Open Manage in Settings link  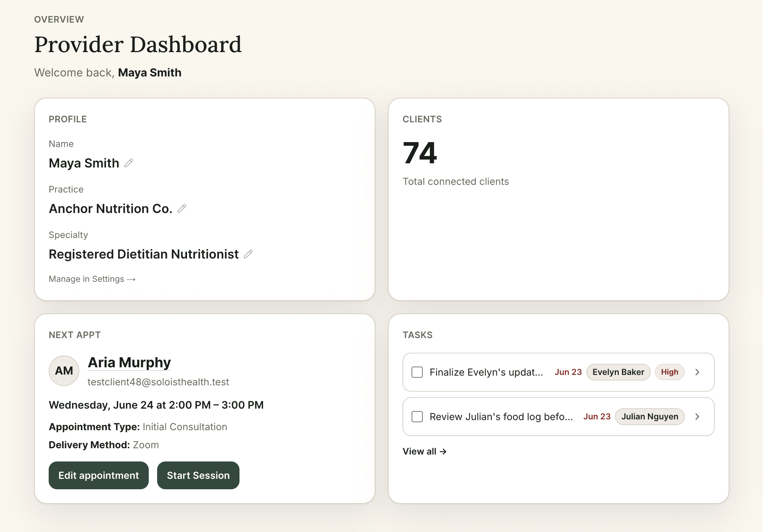click(92, 279)
